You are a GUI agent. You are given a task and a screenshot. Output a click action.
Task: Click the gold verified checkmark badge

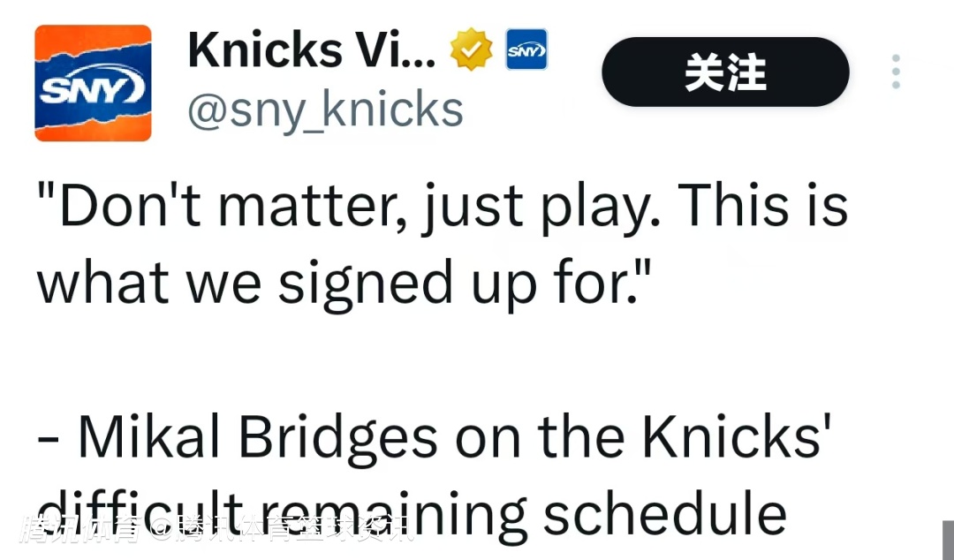(x=471, y=51)
